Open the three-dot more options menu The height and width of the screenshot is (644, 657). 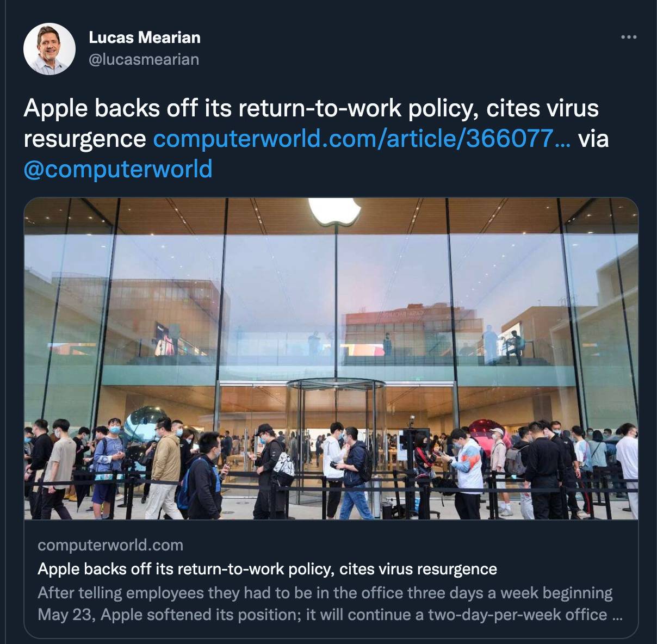coord(628,37)
